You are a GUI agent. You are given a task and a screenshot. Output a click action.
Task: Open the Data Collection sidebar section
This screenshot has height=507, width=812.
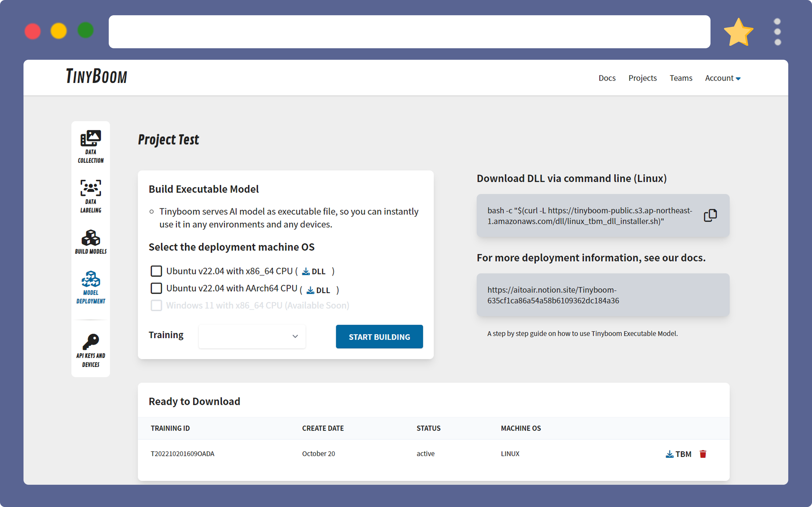click(90, 147)
